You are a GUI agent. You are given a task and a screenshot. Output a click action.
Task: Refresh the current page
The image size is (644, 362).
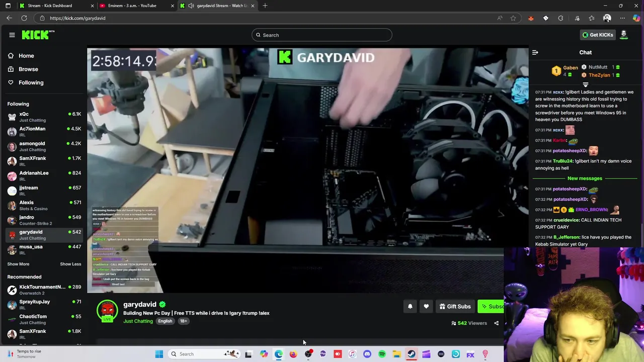(24, 18)
